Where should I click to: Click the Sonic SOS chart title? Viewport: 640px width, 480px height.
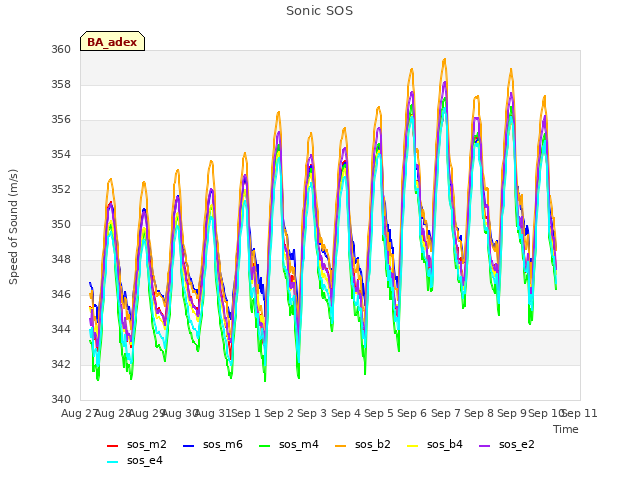[x=319, y=11]
